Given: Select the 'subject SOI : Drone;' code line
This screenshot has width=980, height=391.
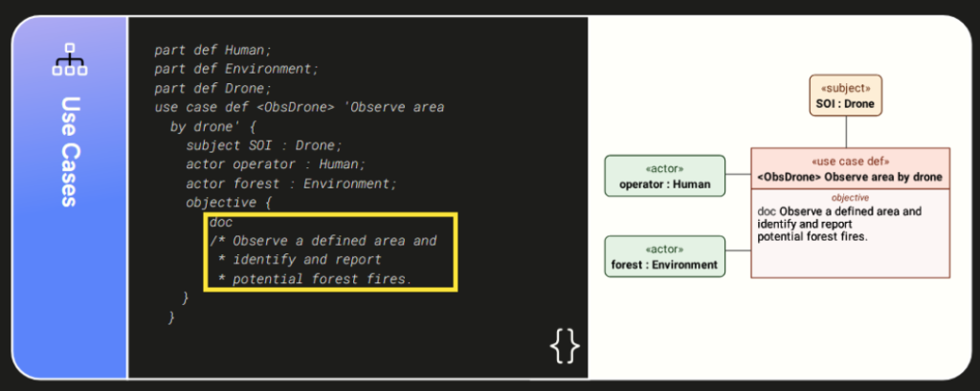Looking at the screenshot, I should click(263, 145).
